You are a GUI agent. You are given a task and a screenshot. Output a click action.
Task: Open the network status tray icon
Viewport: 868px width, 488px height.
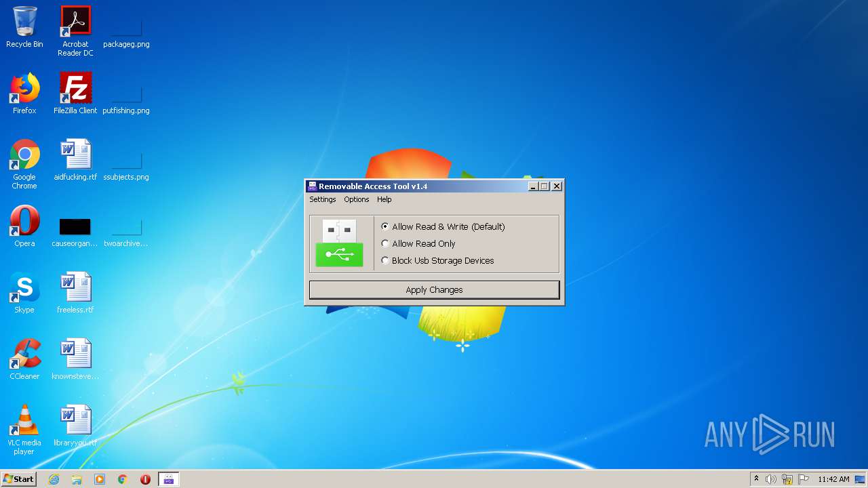point(787,479)
